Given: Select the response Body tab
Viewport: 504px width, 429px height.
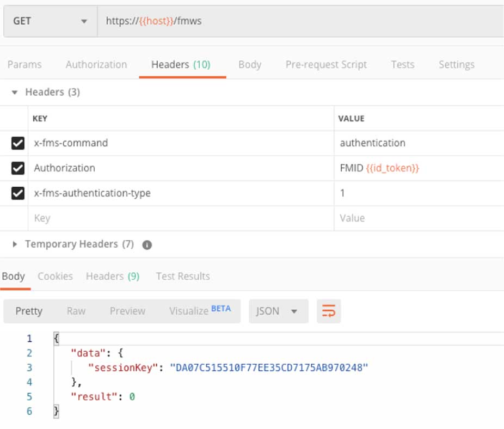Looking at the screenshot, I should pyautogui.click(x=13, y=276).
